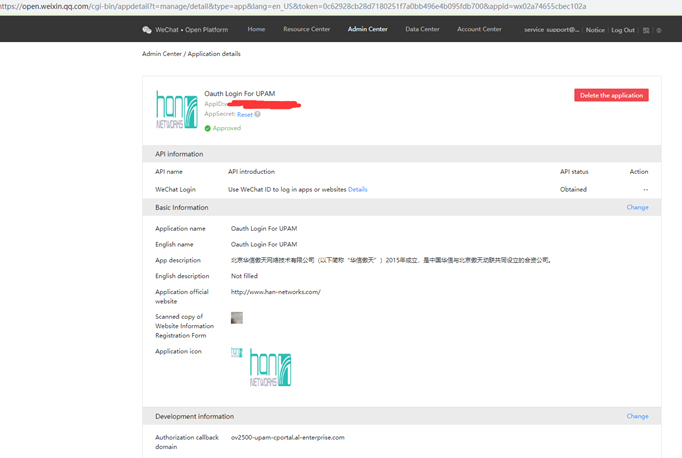The height and width of the screenshot is (458, 682).
Task: Click the language switch icon beside Log Out
Action: [x=646, y=30]
